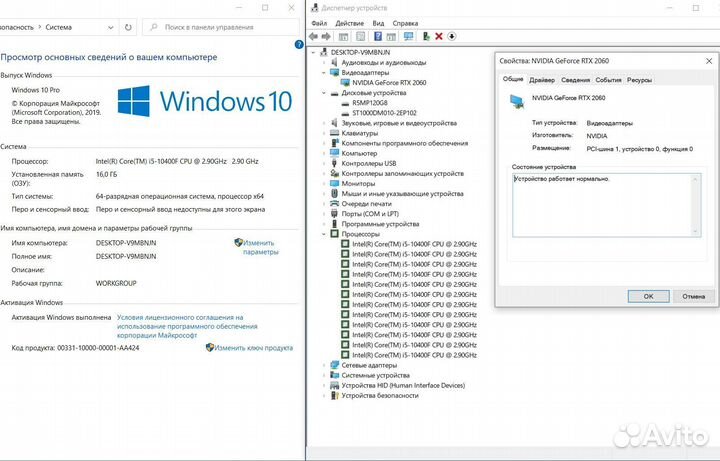Click Отмена in the properties dialog

(x=693, y=296)
